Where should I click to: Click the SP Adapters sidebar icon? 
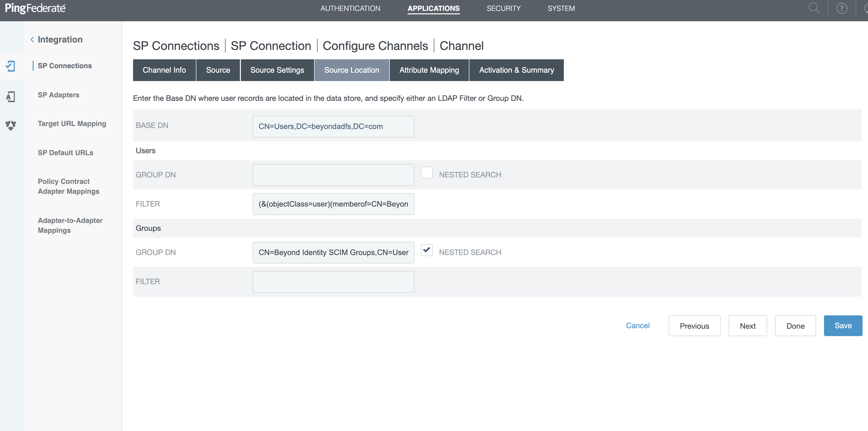click(11, 97)
